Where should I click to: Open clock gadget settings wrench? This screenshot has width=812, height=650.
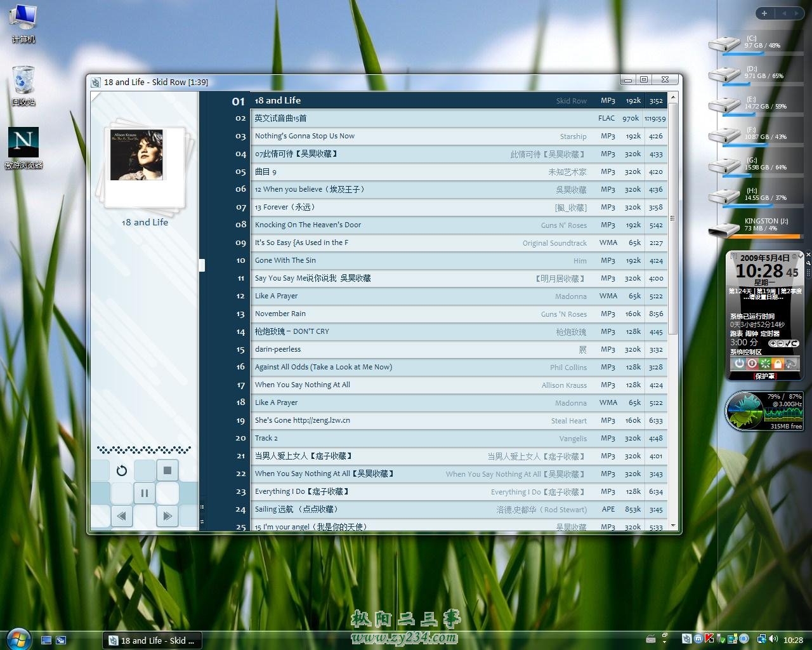808,262
